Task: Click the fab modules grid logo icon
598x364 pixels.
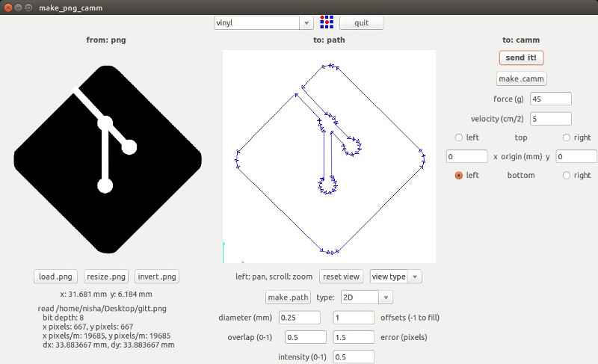Action: (327, 22)
